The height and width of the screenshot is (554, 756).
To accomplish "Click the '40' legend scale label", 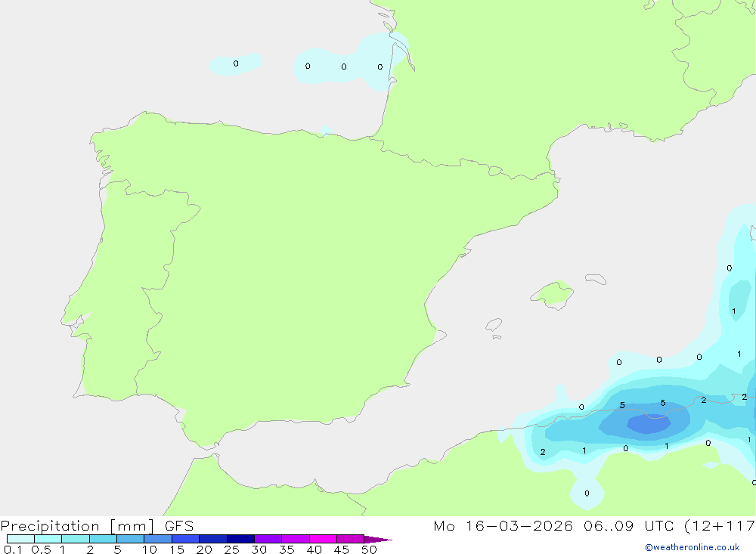I will (314, 549).
